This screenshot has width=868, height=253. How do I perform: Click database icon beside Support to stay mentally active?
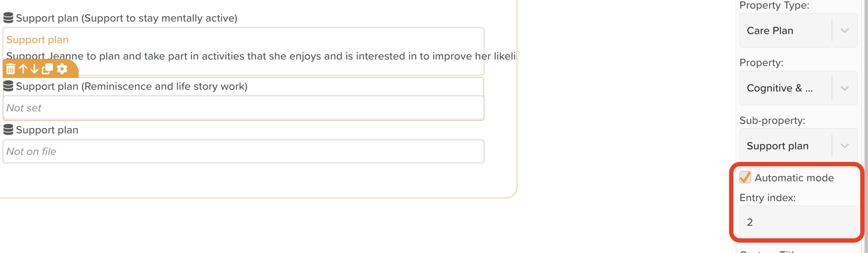[8, 18]
